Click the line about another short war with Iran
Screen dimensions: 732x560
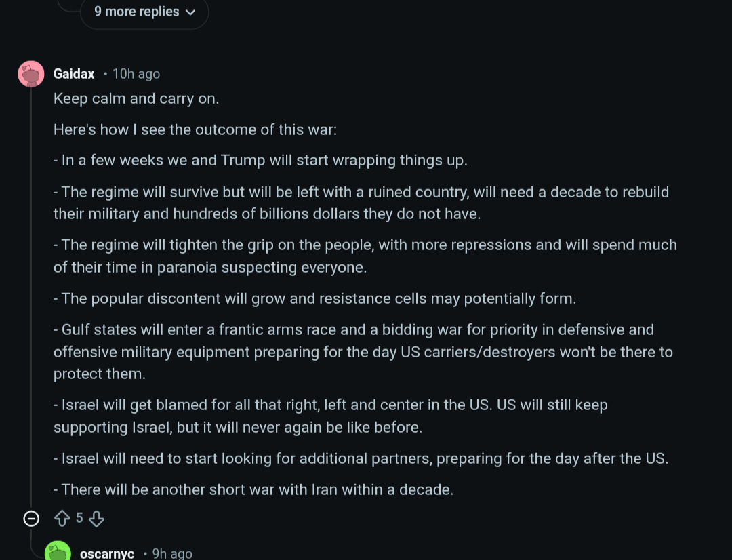(253, 489)
